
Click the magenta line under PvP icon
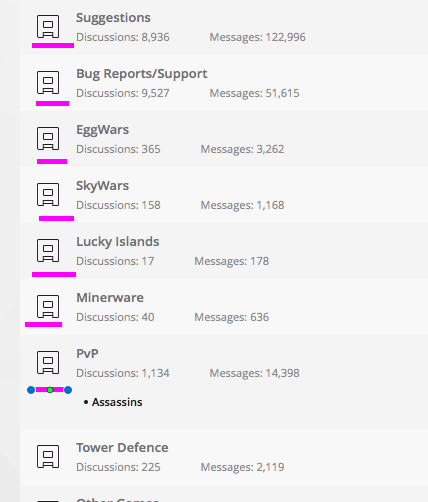pyautogui.click(x=49, y=390)
